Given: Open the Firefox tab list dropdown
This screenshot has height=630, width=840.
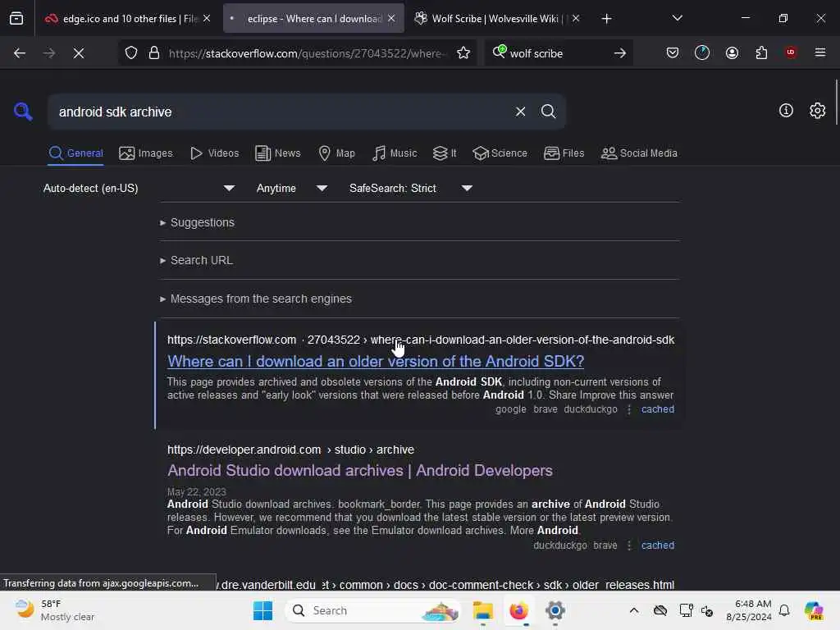Looking at the screenshot, I should tap(677, 18).
